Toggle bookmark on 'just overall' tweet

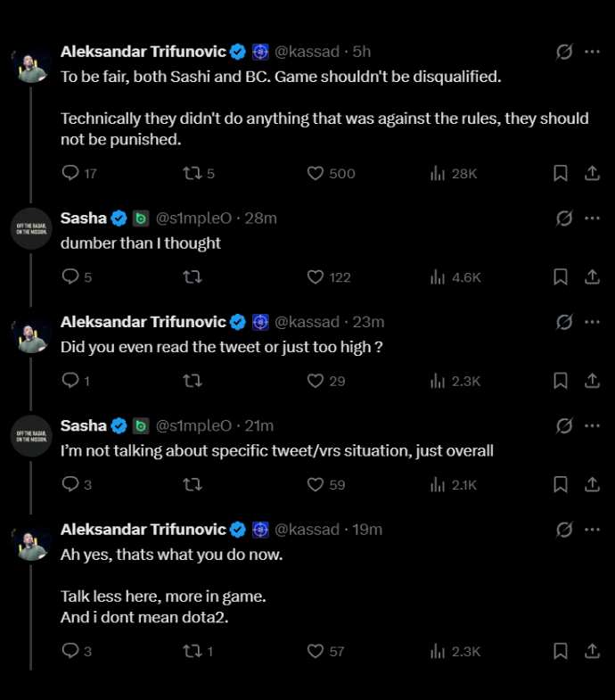pos(560,484)
